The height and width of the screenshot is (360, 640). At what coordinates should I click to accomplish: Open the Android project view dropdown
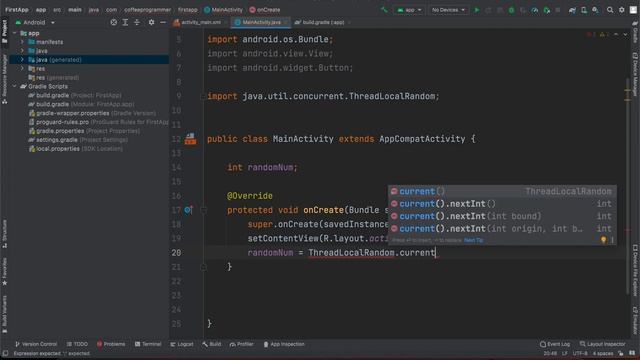[x=35, y=22]
